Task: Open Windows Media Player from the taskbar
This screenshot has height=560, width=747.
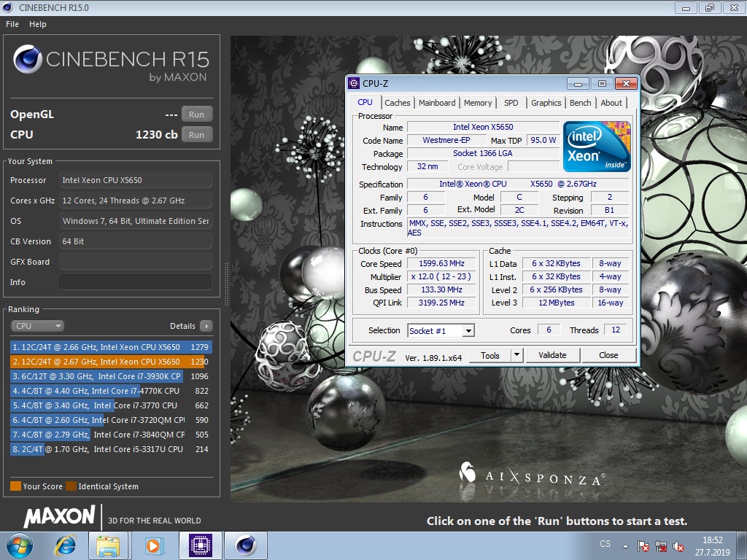Action: (x=154, y=545)
